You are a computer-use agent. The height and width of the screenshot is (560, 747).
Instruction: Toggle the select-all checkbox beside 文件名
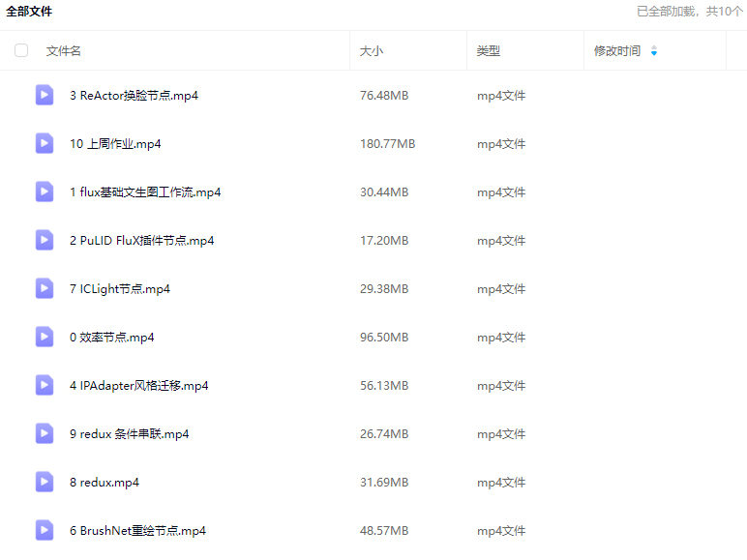[21, 50]
